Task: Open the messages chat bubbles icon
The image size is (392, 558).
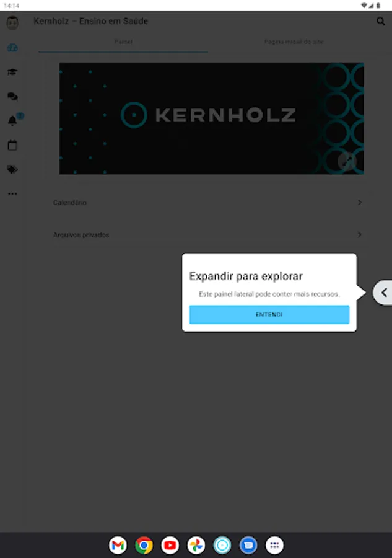Action: [x=12, y=97]
